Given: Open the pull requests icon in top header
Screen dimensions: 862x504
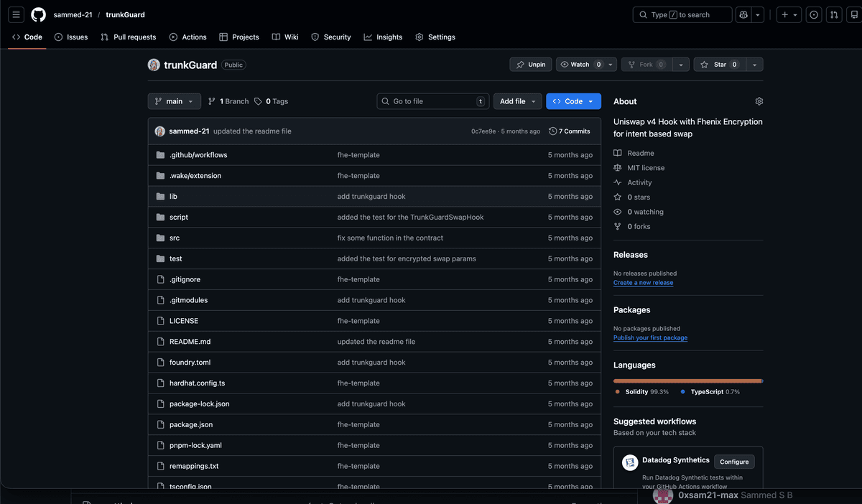Looking at the screenshot, I should [834, 14].
